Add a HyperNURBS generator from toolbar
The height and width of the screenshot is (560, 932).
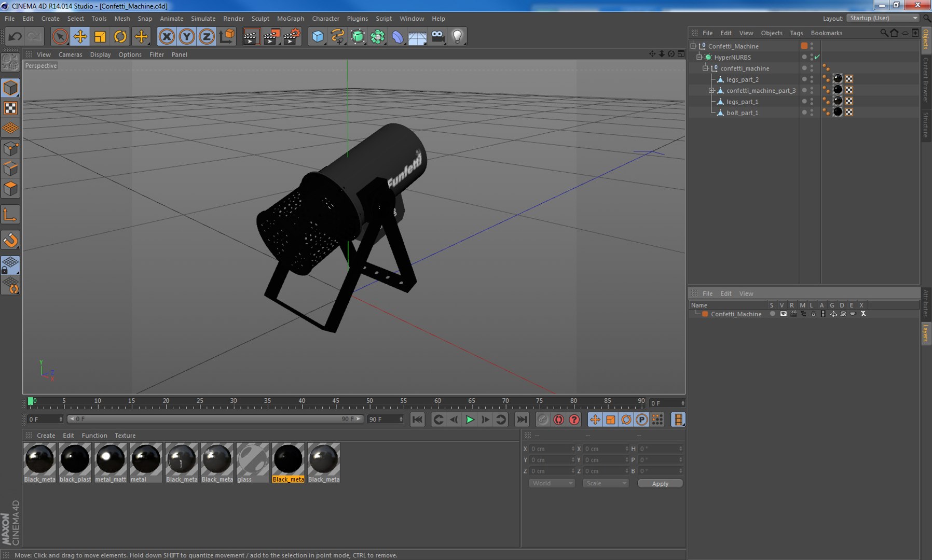tap(358, 36)
